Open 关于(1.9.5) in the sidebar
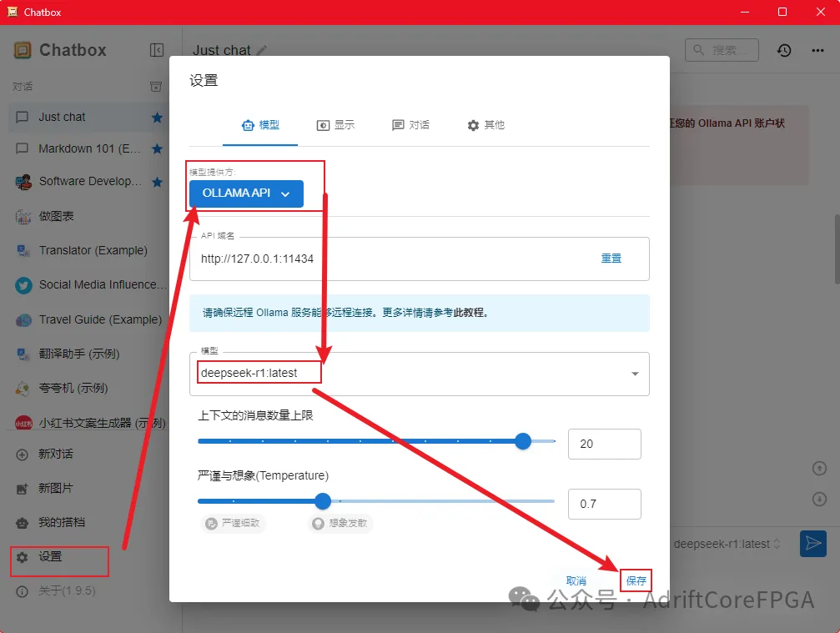Viewport: 840px width, 633px height. coord(88,591)
